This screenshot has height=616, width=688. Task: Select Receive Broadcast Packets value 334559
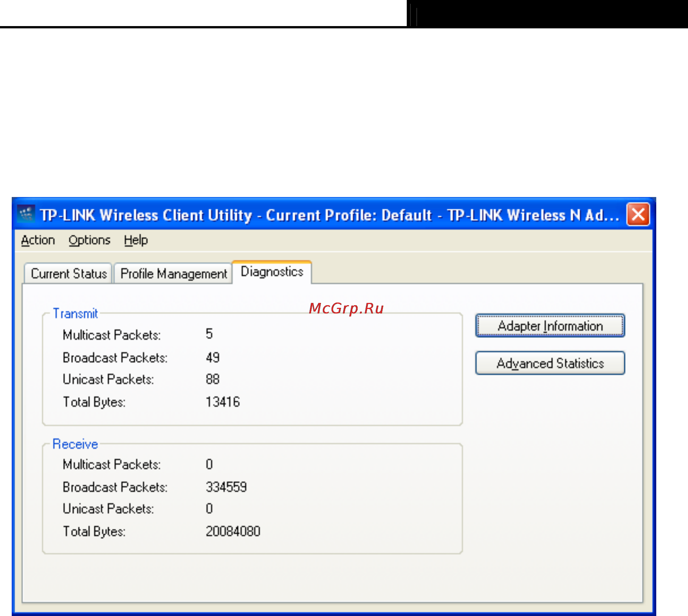226,487
